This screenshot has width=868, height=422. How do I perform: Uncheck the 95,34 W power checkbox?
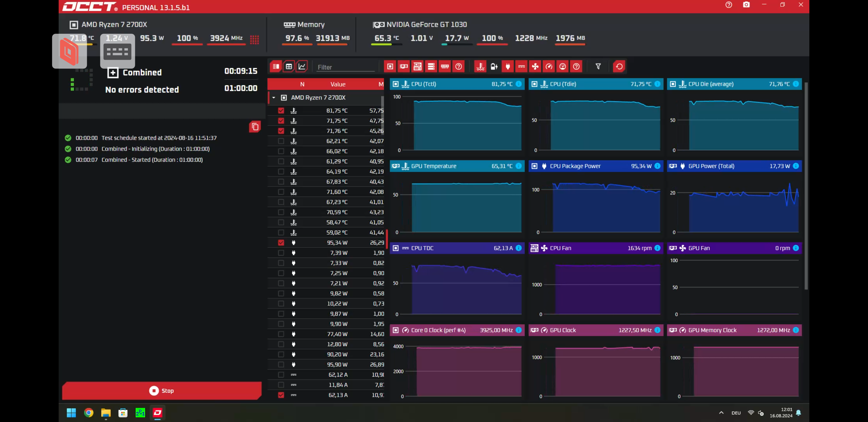281,242
